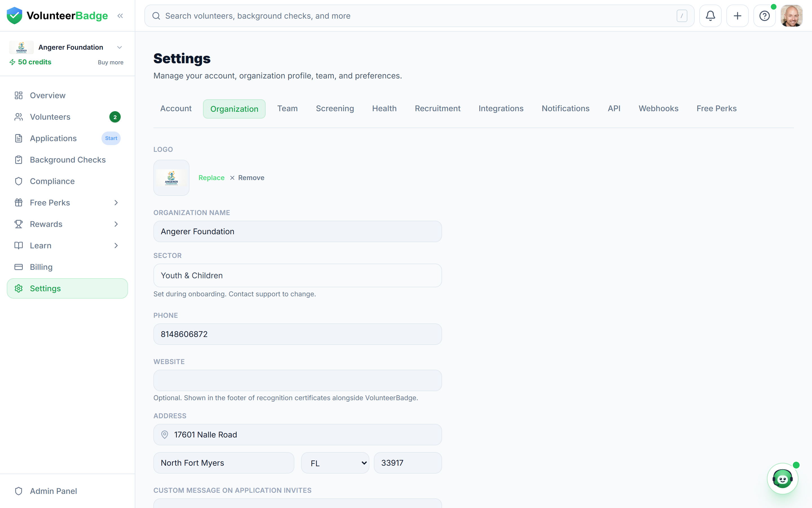Switch to the Team tab
This screenshot has width=812, height=508.
pyautogui.click(x=288, y=109)
